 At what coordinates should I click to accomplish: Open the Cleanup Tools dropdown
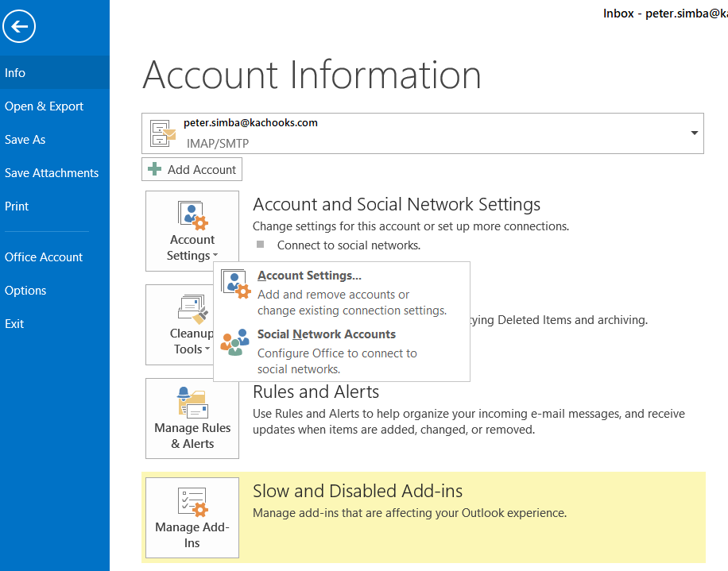tap(180, 325)
